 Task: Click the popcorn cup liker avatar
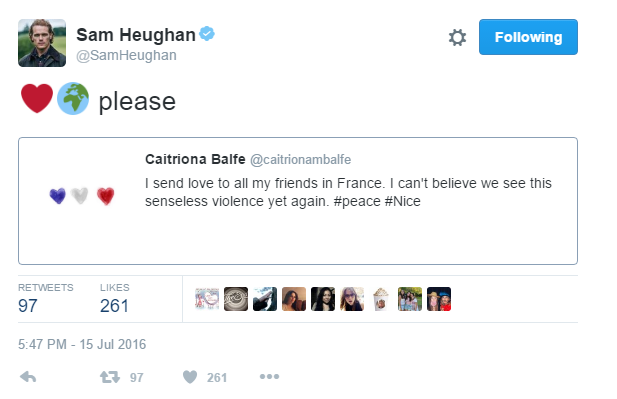tap(381, 299)
